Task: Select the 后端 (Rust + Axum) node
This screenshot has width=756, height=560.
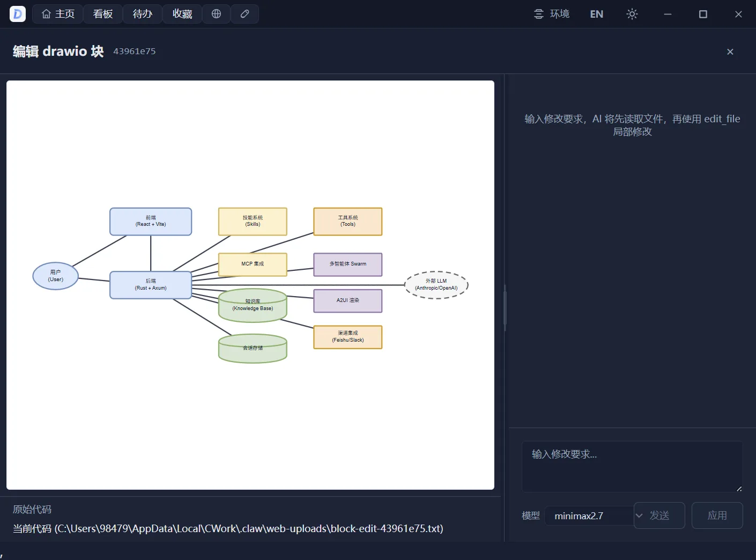Action: coord(151,285)
